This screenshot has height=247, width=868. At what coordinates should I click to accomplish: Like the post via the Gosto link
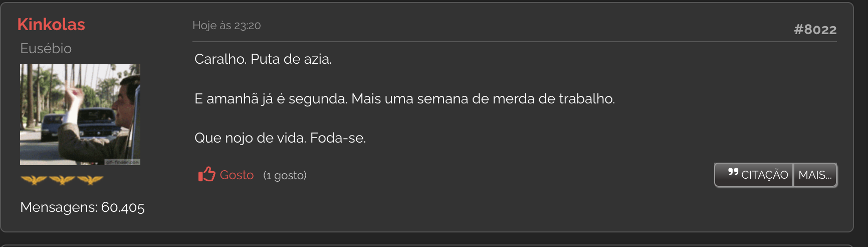pyautogui.click(x=237, y=175)
